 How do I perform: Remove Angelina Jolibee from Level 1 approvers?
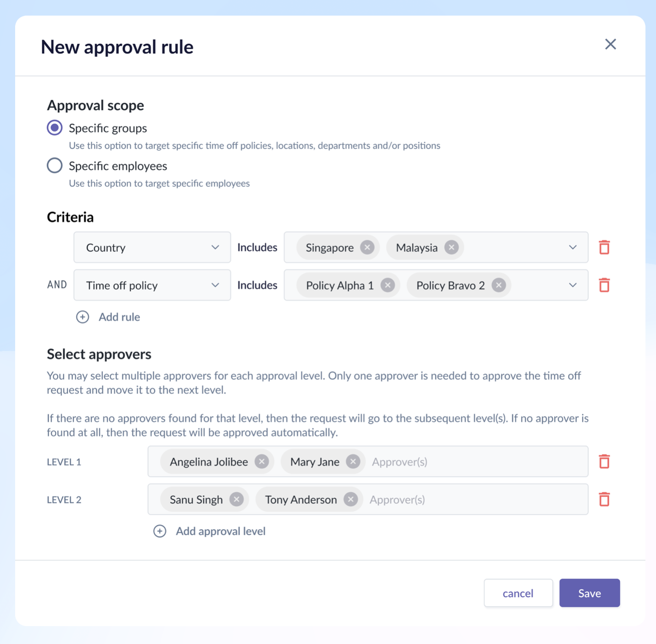coord(261,461)
